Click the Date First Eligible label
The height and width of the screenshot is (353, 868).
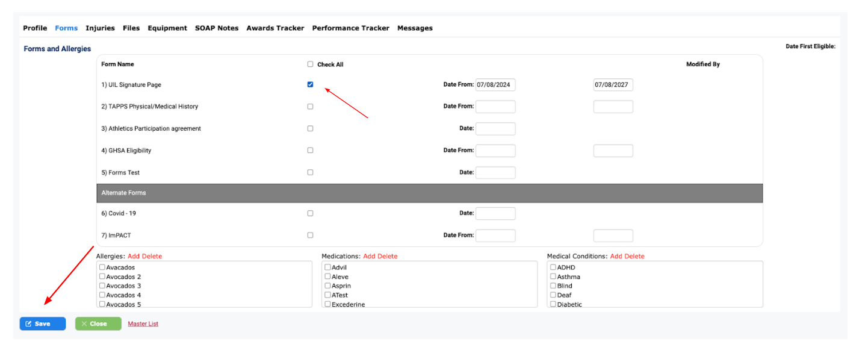point(811,46)
